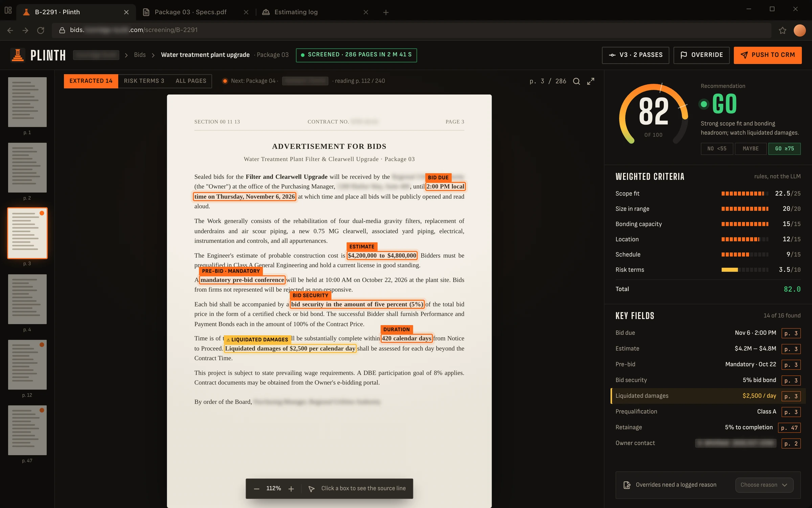Close the B-2291 Plinth tab

tap(126, 12)
